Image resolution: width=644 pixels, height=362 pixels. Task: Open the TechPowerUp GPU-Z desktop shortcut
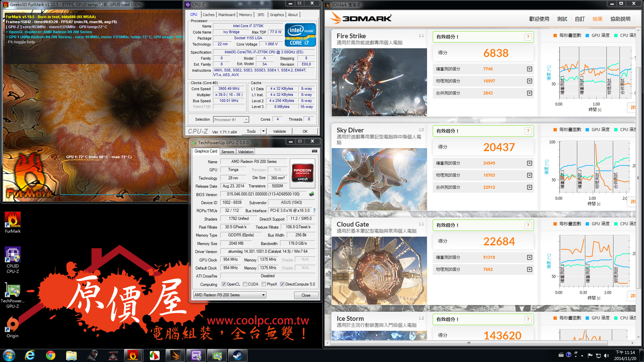tap(13, 295)
